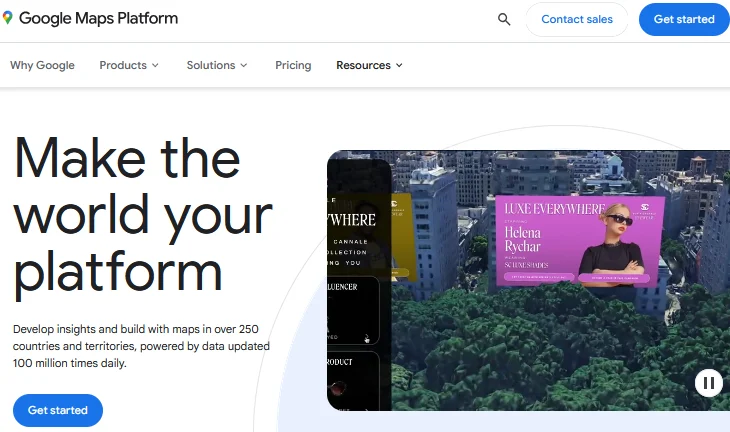Click Get started below the hero text

[58, 410]
